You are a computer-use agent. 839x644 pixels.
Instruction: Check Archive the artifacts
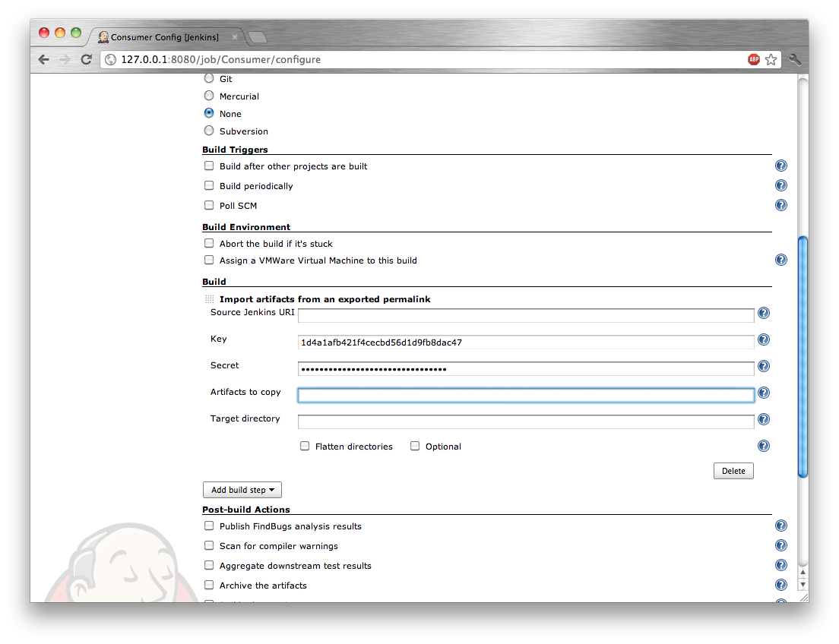[x=209, y=586]
